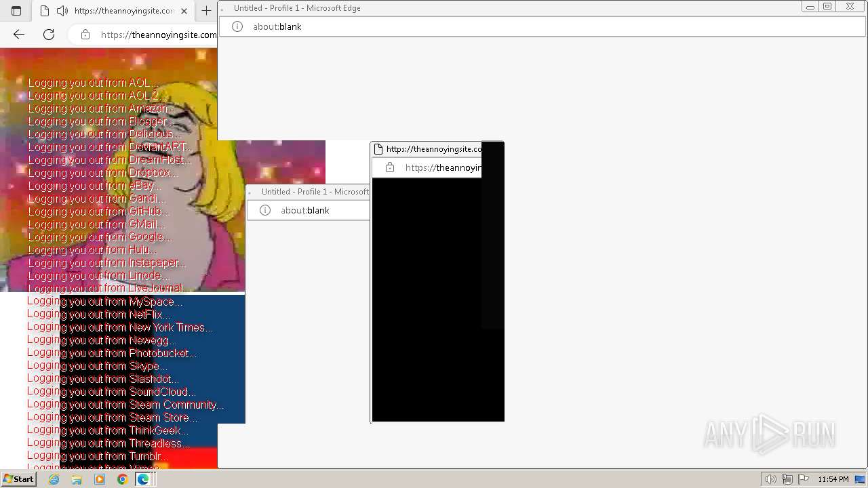Open the Windows Start menu
868x488 pixels.
[x=18, y=479]
